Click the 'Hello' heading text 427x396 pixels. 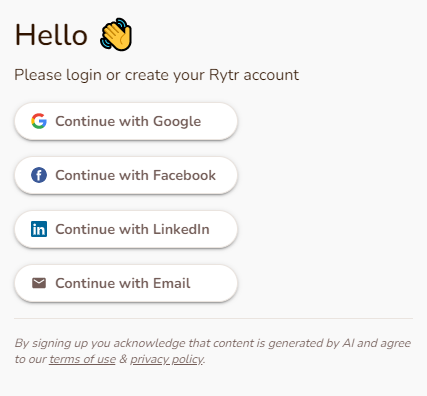click(51, 35)
